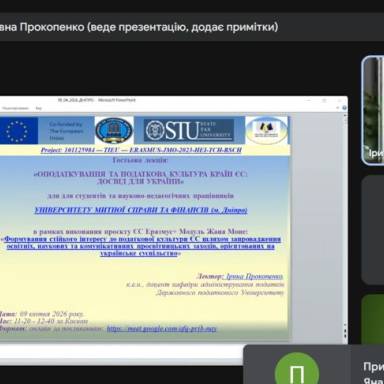Maximize the PowerPoint window
The height and width of the screenshot is (384, 384).
(324, 100)
